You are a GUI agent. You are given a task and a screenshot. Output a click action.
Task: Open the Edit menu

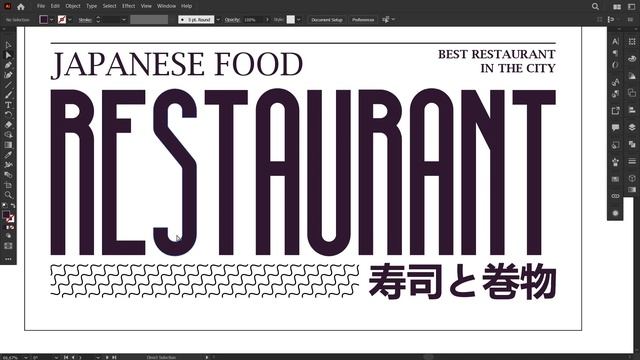(x=55, y=6)
